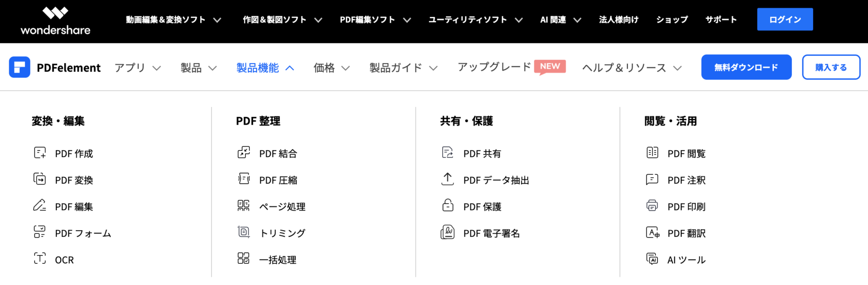
Task: Select the PDF 変換 icon
Action: pyautogui.click(x=40, y=179)
